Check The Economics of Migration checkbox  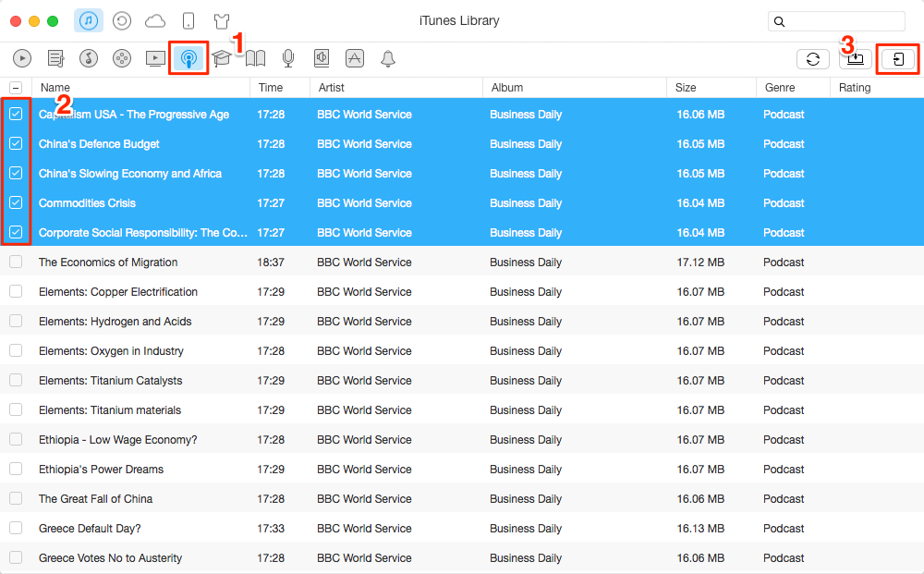[16, 262]
